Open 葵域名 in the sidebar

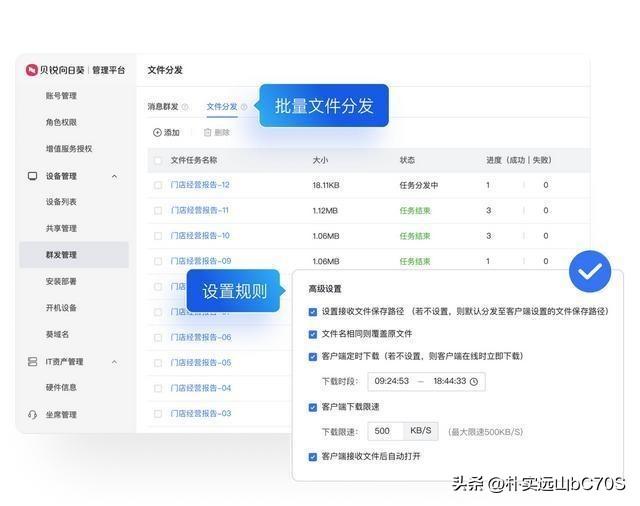click(x=57, y=334)
